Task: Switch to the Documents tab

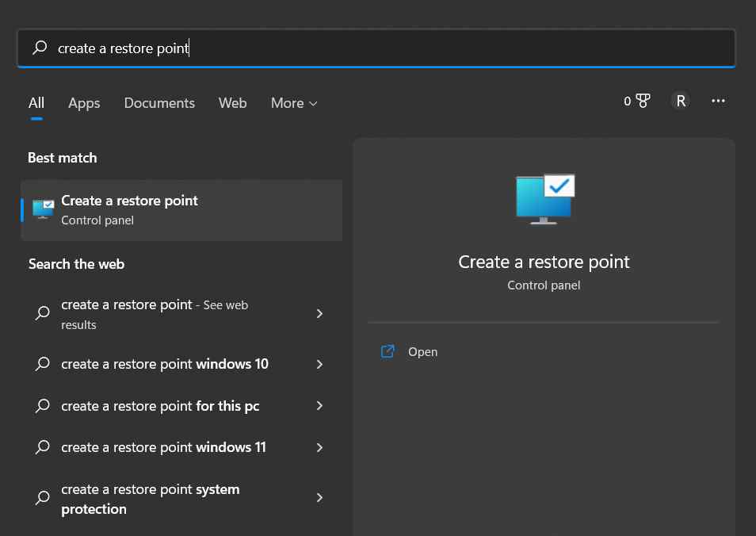Action: pos(159,103)
